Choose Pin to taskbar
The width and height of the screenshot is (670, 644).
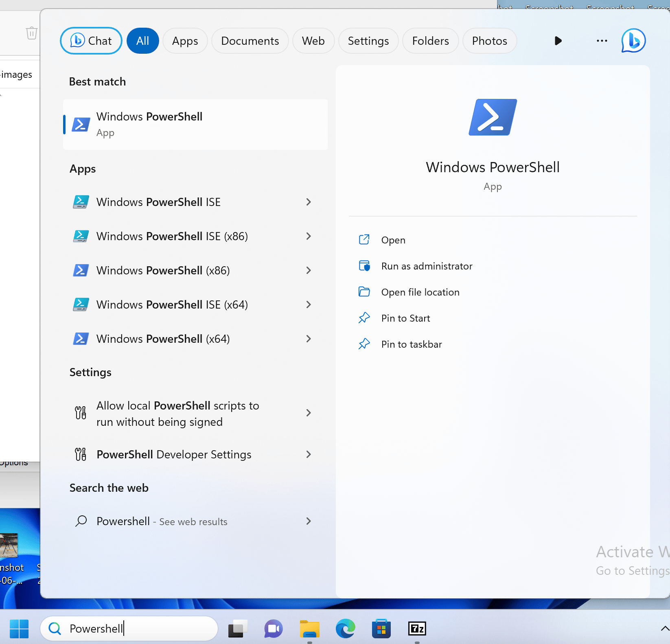tap(412, 344)
